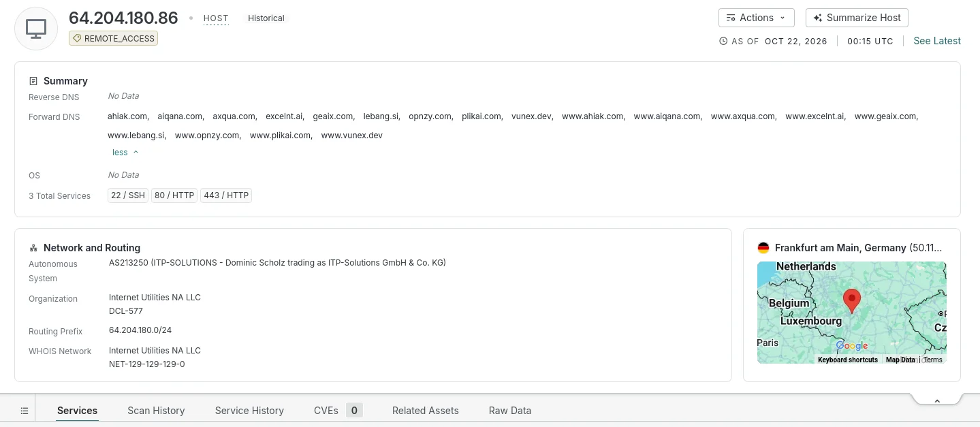Screen dimensions: 980x427
Task: Collapse the header panel with chevron
Action: tap(937, 400)
